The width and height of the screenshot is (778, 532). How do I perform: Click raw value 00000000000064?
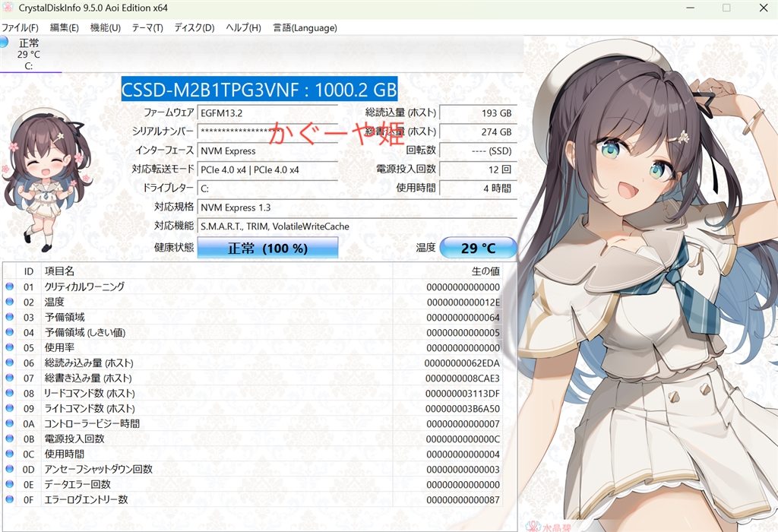tap(463, 317)
